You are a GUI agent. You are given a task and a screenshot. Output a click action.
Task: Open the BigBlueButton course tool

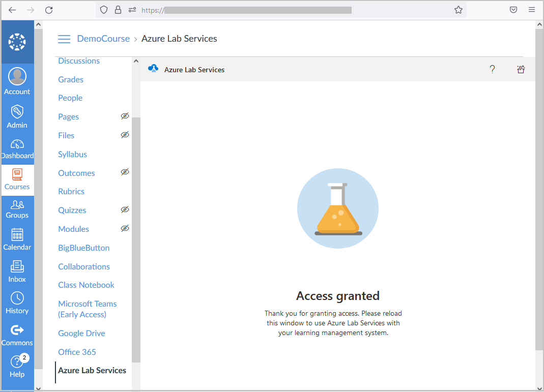pos(83,248)
